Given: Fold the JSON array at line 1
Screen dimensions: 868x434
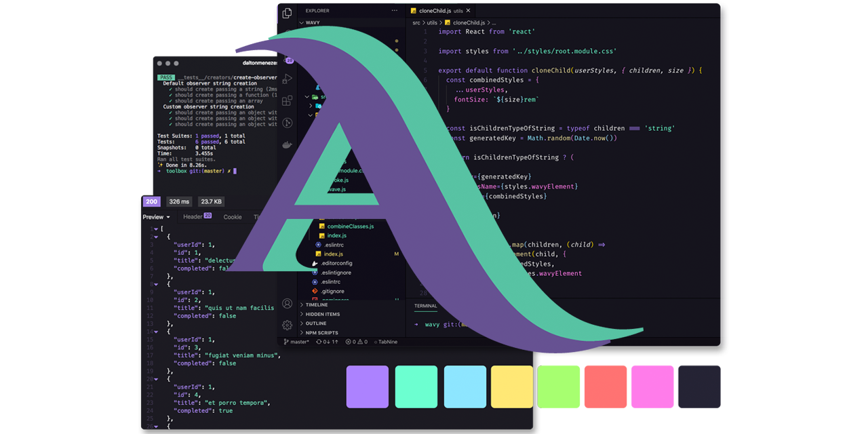Looking at the screenshot, I should (155, 229).
